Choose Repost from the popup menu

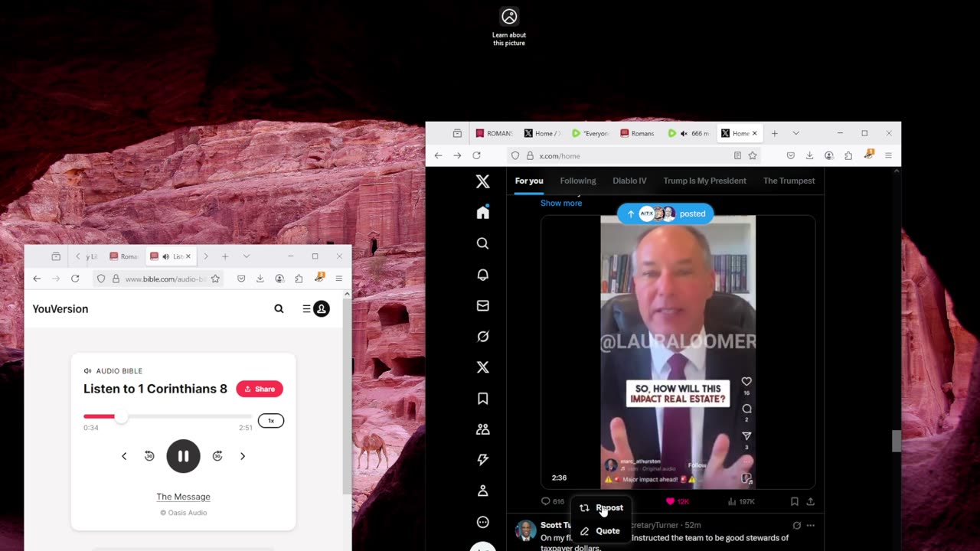(x=602, y=507)
